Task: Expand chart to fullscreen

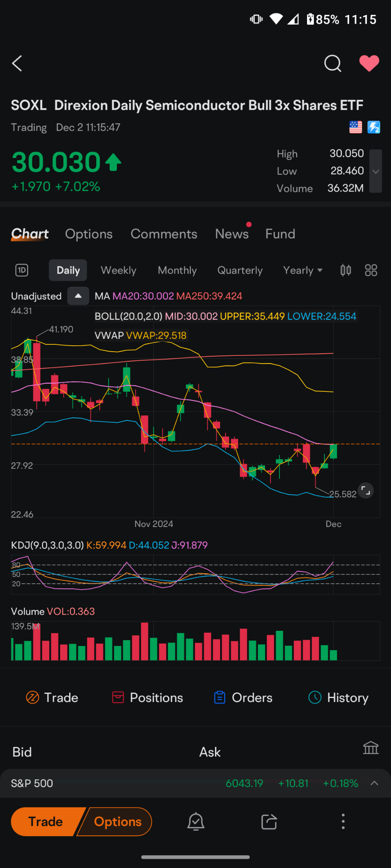Action: coord(366,491)
